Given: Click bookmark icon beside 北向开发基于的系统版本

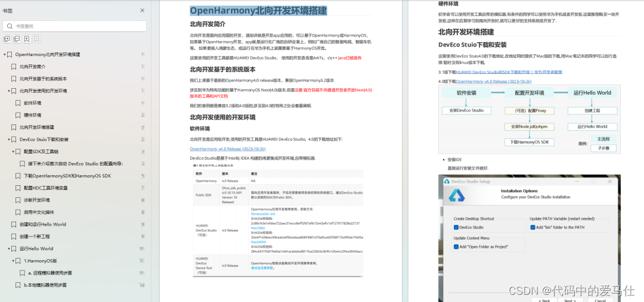Looking at the screenshot, I should [14, 79].
